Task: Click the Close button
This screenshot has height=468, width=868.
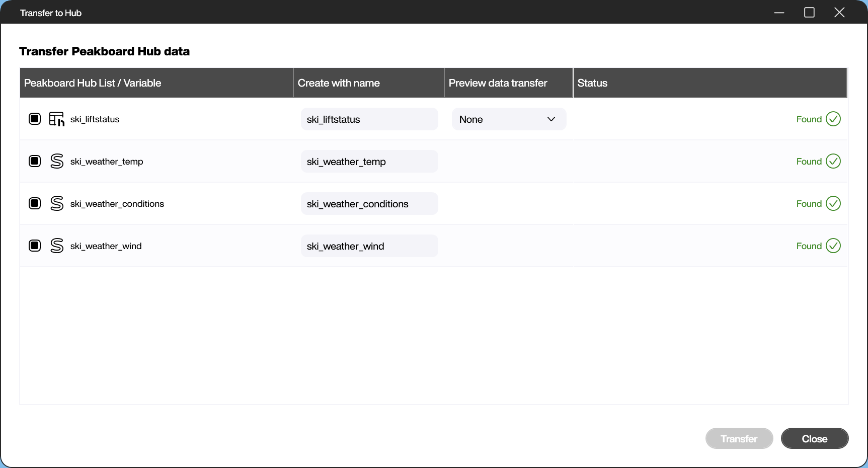Action: tap(815, 439)
